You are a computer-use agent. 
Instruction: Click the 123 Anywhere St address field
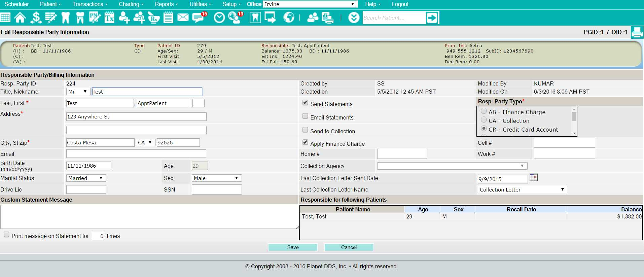[136, 116]
